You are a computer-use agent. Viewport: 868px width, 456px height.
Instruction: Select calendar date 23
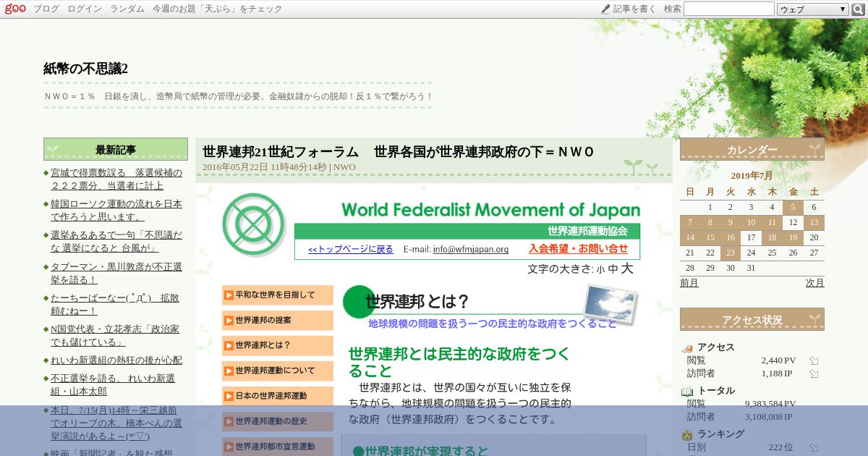(731, 253)
